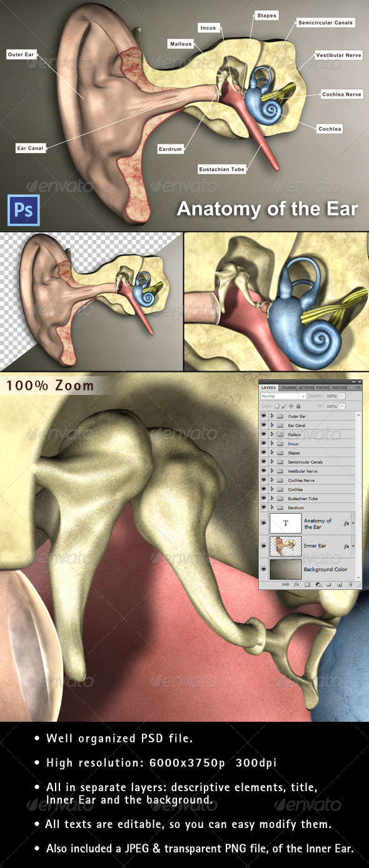Click fx badge on Inner Ear layer
This screenshot has height=868, width=369.
pyautogui.click(x=346, y=547)
